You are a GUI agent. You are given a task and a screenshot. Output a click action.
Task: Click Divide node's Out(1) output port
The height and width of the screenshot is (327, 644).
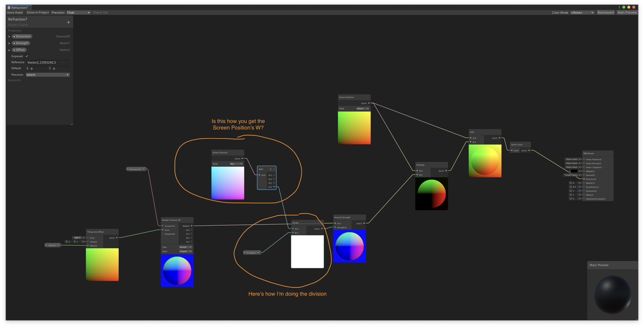click(322, 229)
